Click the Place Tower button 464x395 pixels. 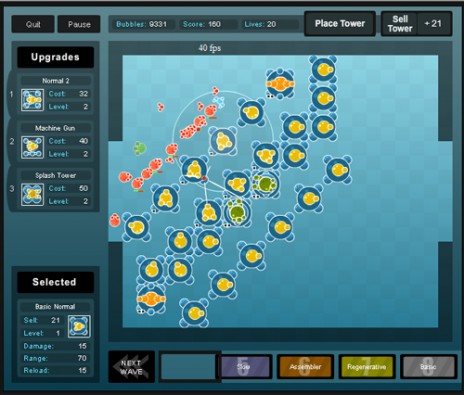coord(340,23)
